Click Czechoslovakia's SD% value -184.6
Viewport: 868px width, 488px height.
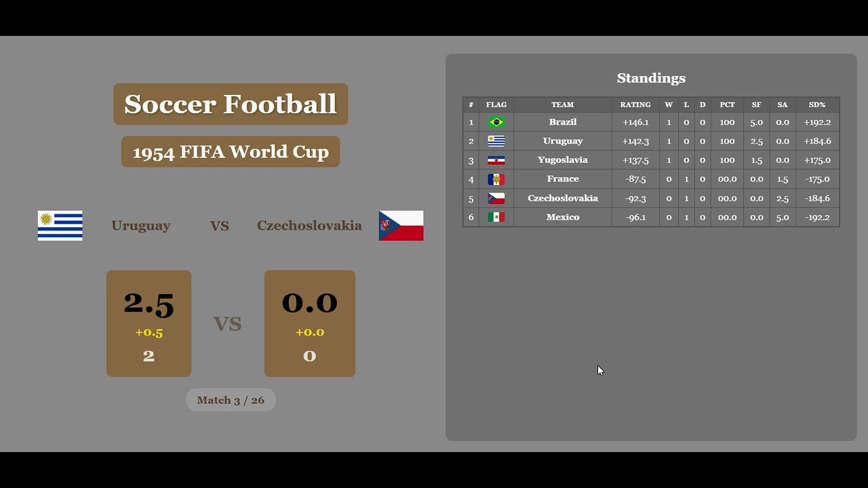point(817,199)
